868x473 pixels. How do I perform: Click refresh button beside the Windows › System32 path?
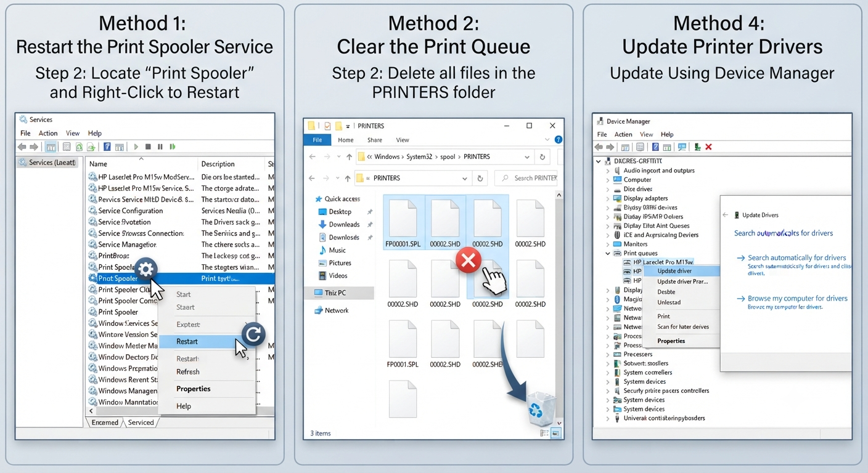pyautogui.click(x=542, y=157)
